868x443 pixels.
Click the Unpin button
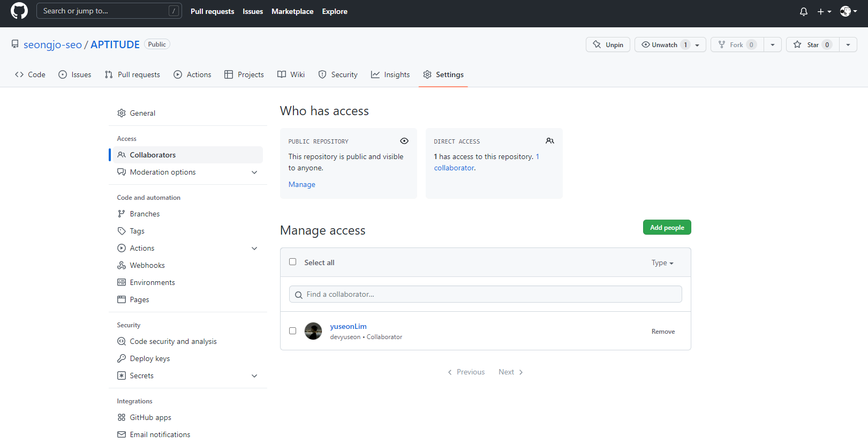tap(608, 44)
